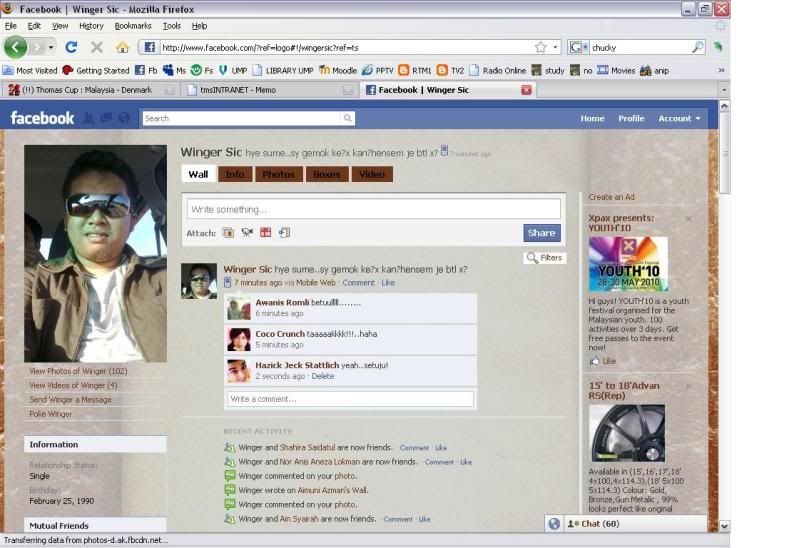
Task: Open the Movies bookmark
Action: 616,70
